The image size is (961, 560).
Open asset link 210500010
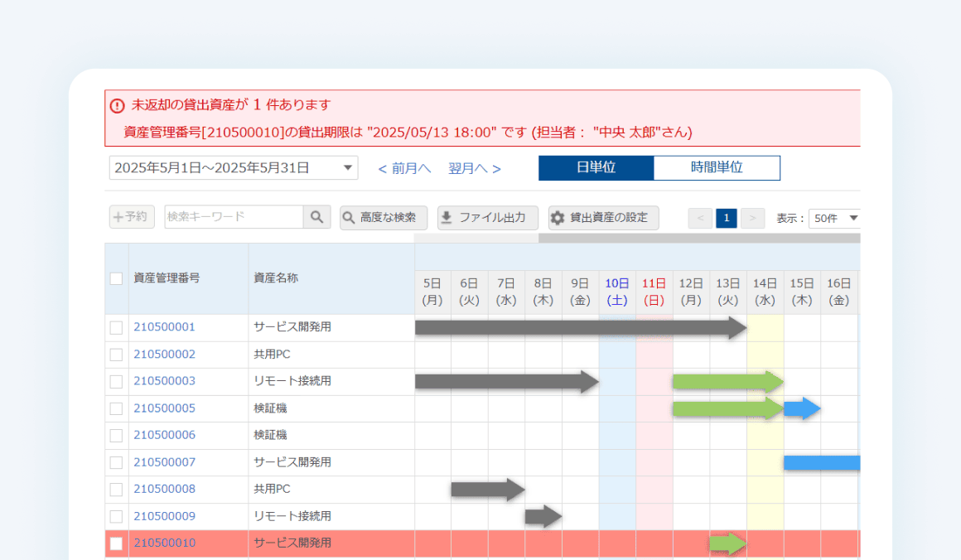pyautogui.click(x=164, y=543)
